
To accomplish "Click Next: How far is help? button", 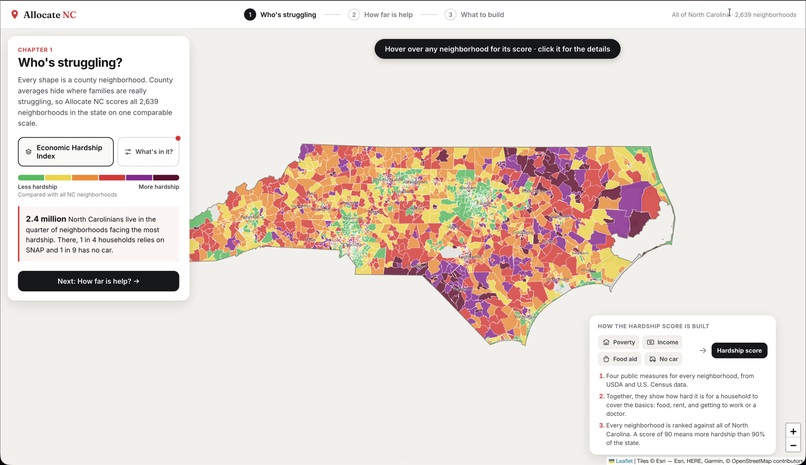I will click(x=99, y=281).
